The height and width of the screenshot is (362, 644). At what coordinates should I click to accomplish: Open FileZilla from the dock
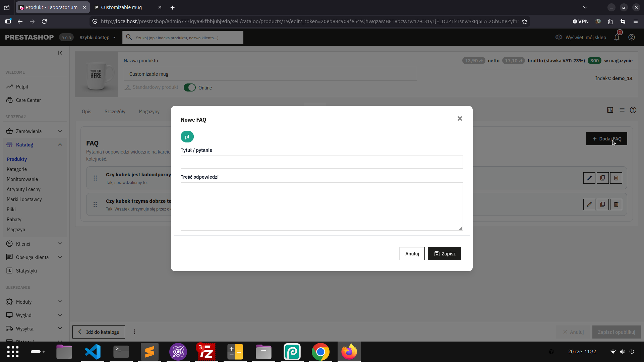click(x=207, y=352)
